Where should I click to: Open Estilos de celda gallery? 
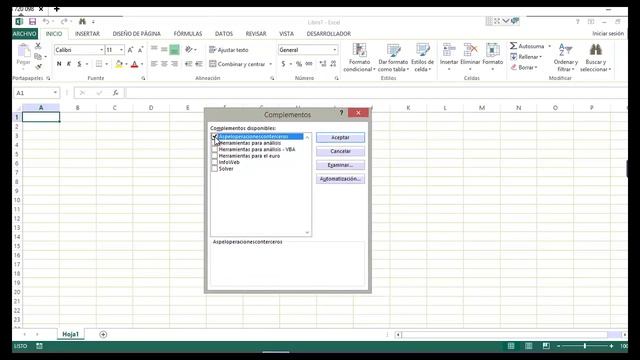point(422,58)
